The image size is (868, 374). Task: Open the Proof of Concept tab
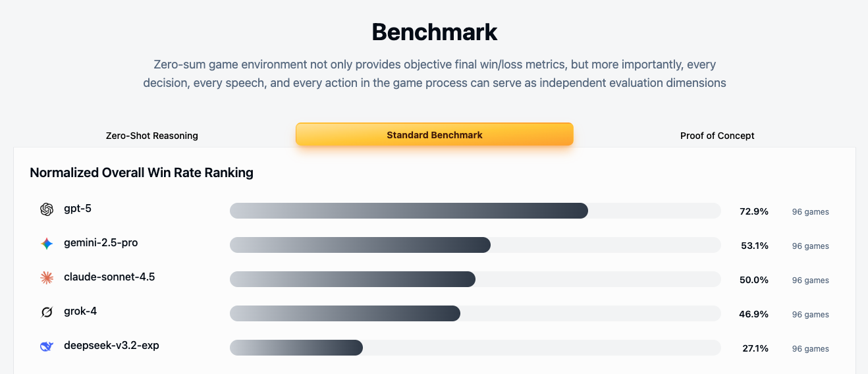[x=717, y=136]
